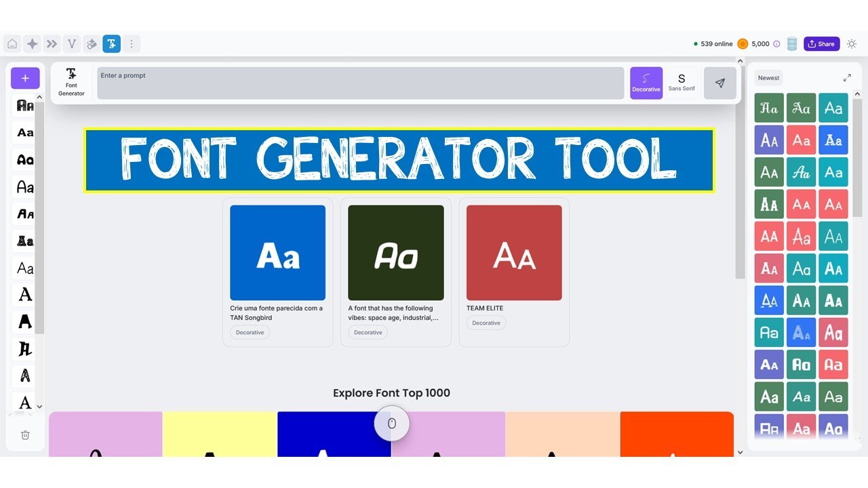Click the Share button
The image size is (868, 488).
point(822,44)
